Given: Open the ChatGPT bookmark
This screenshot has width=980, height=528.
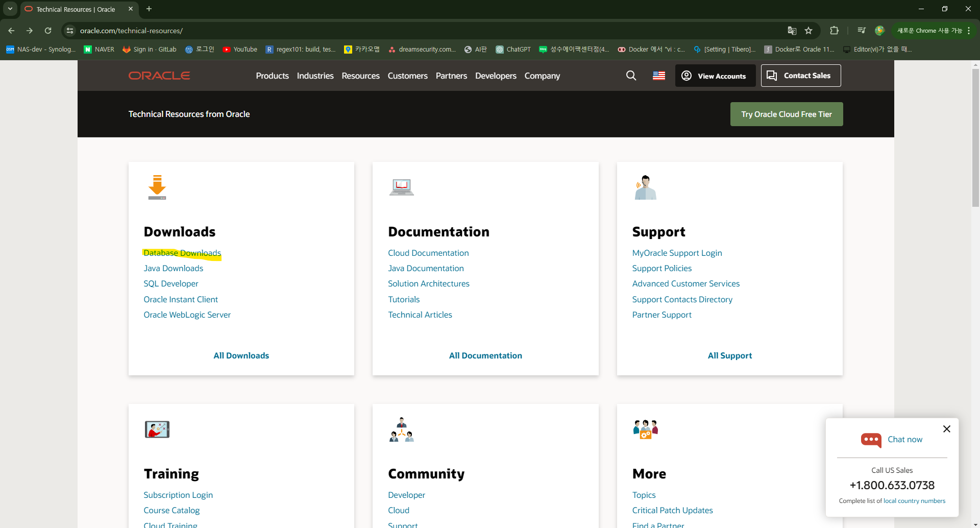Looking at the screenshot, I should 513,50.
